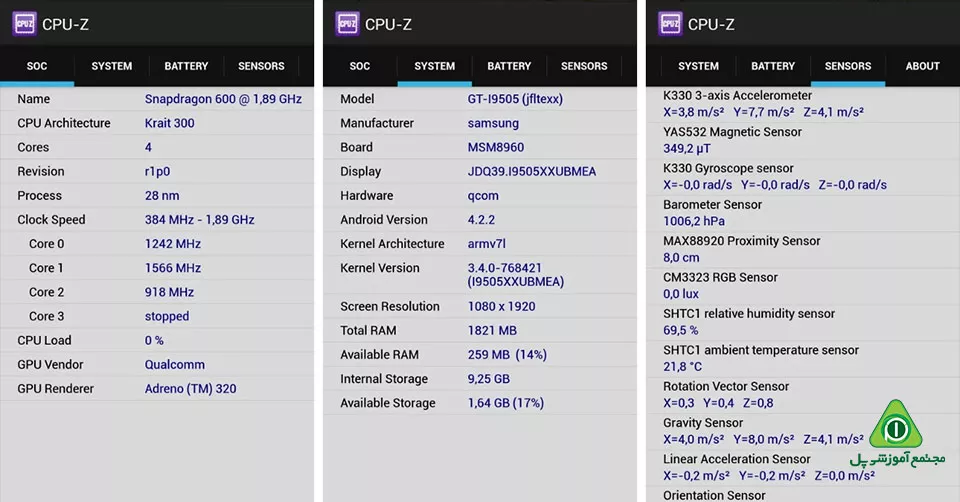960x502 pixels.
Task: Select magnetic reading '349,2 µT'
Action: (x=687, y=149)
